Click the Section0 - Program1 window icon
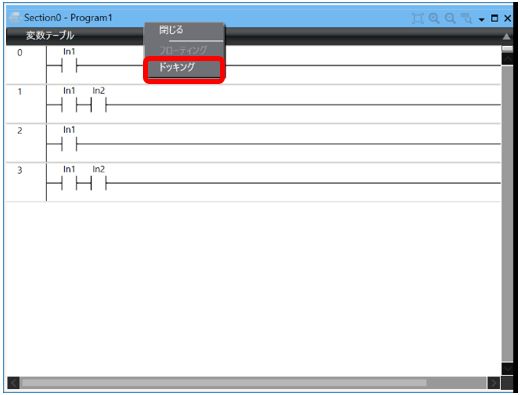Viewport: 520px width, 395px height. pos(14,17)
